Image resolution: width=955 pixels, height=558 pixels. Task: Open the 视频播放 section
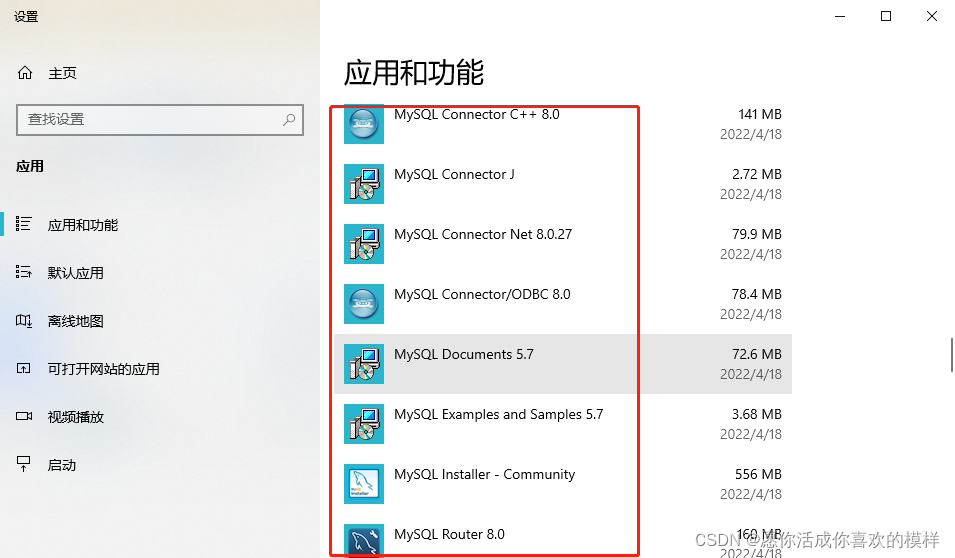pos(76,417)
